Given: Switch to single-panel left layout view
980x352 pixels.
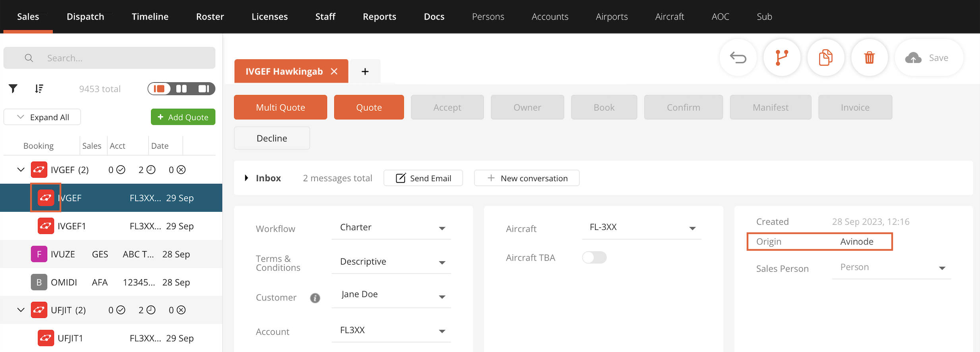Looking at the screenshot, I should click(x=159, y=89).
